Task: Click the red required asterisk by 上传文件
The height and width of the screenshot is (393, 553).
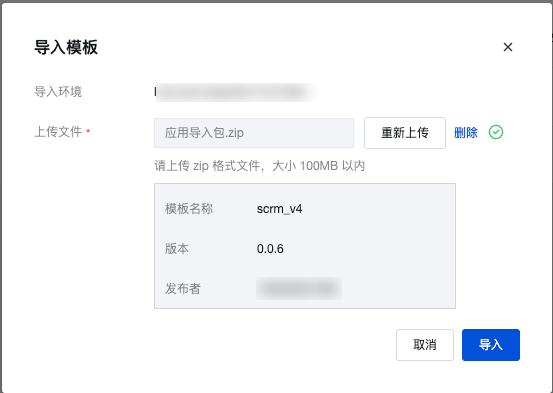Action: pos(88,131)
